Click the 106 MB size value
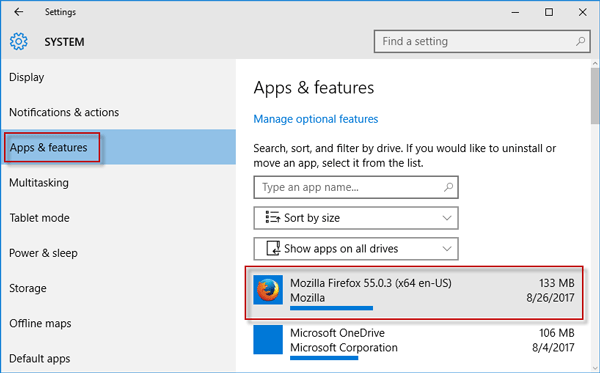The height and width of the screenshot is (373, 600). coord(557,333)
